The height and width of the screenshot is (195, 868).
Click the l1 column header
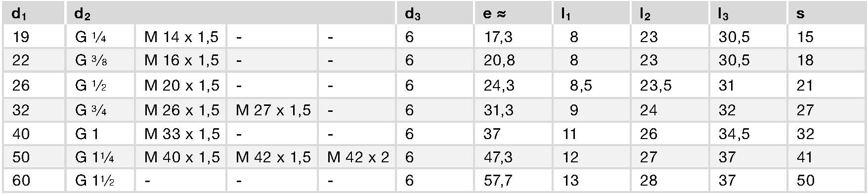tap(592, 13)
